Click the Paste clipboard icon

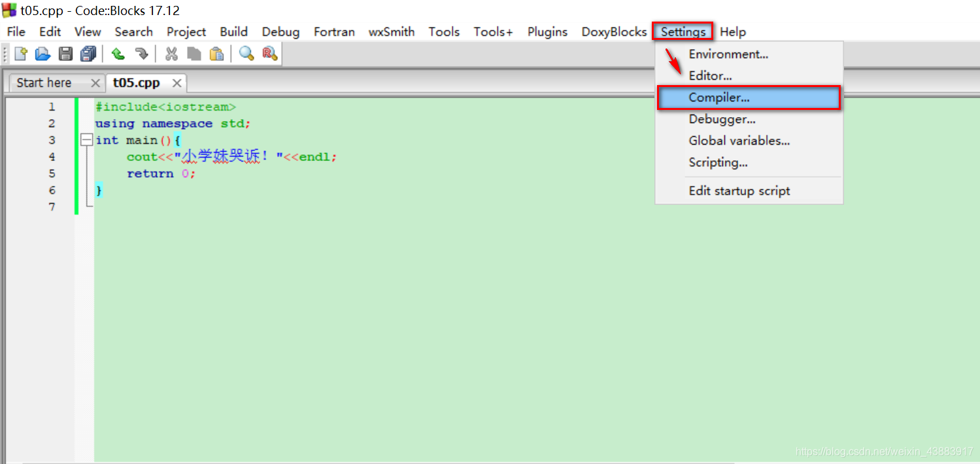click(x=216, y=54)
